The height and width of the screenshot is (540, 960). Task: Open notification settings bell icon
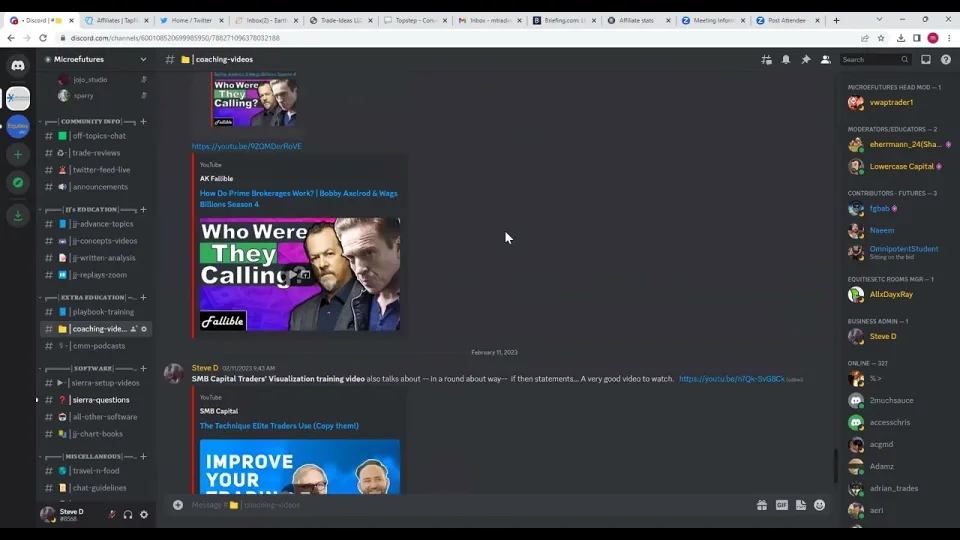[x=786, y=59]
